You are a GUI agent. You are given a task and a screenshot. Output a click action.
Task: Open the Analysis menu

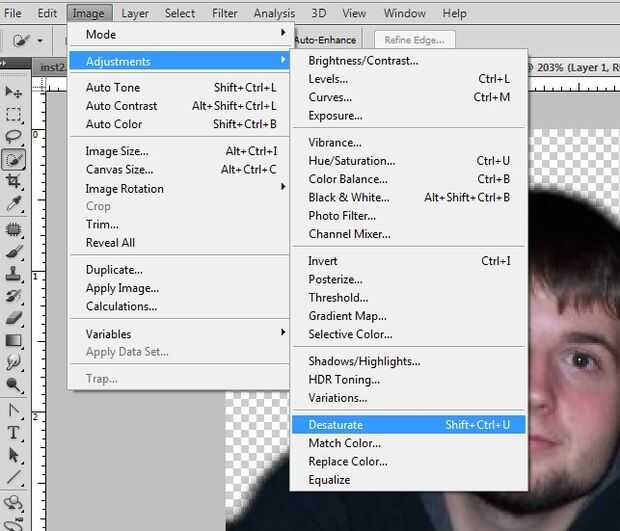point(274,13)
